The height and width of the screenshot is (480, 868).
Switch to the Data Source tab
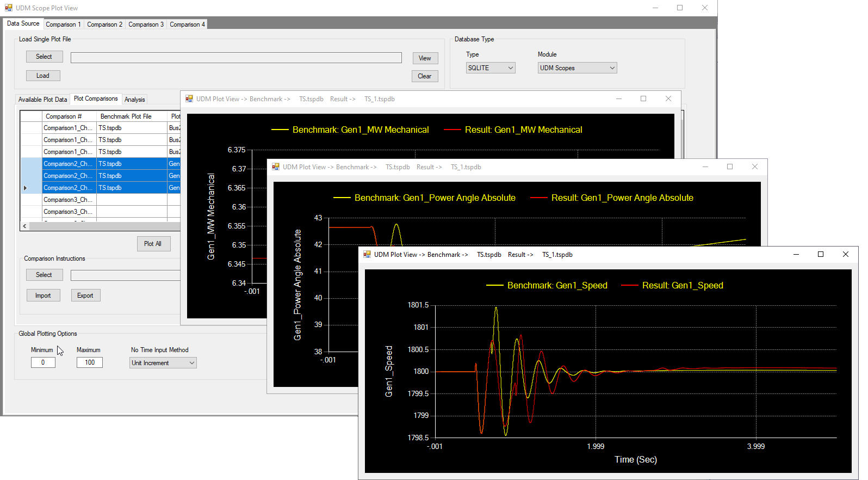(x=23, y=23)
